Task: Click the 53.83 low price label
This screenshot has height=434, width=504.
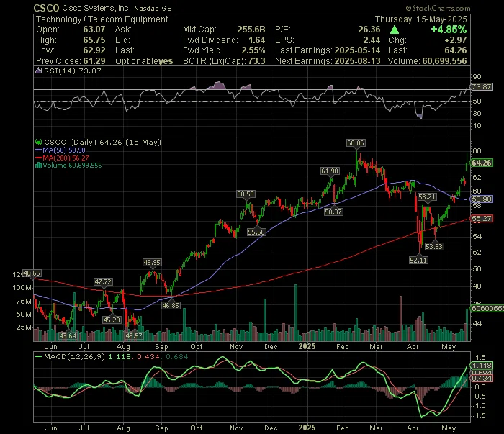Action: (434, 246)
